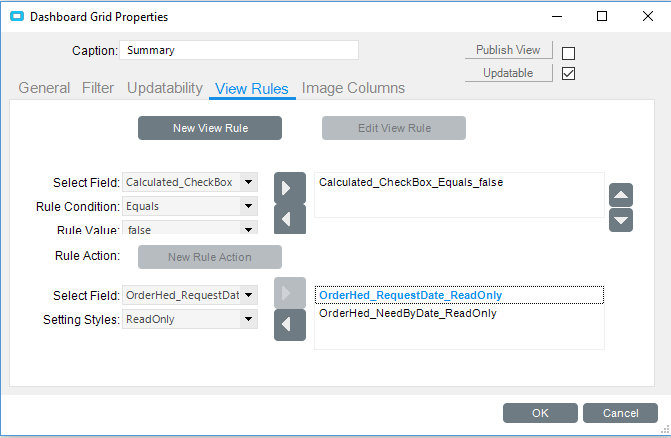Click the Cancel button
671x438 pixels.
(x=620, y=413)
